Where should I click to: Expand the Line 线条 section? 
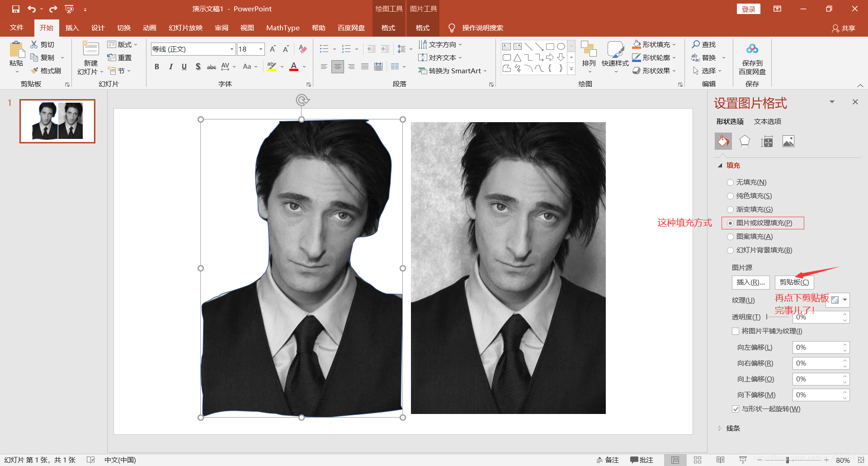click(720, 428)
